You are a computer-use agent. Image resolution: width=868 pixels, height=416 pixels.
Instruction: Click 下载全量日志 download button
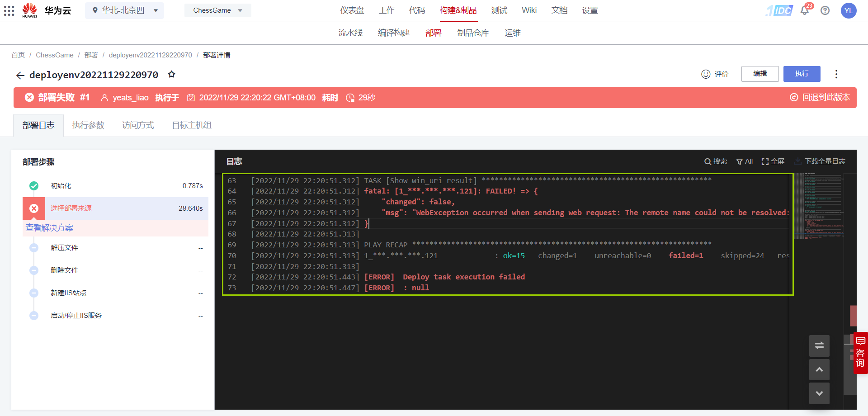coord(820,161)
